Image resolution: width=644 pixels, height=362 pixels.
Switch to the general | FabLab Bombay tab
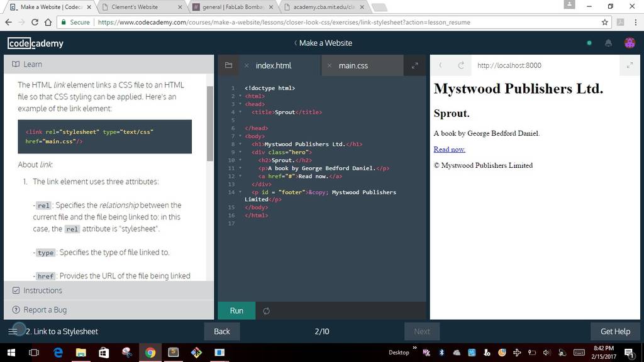(233, 7)
